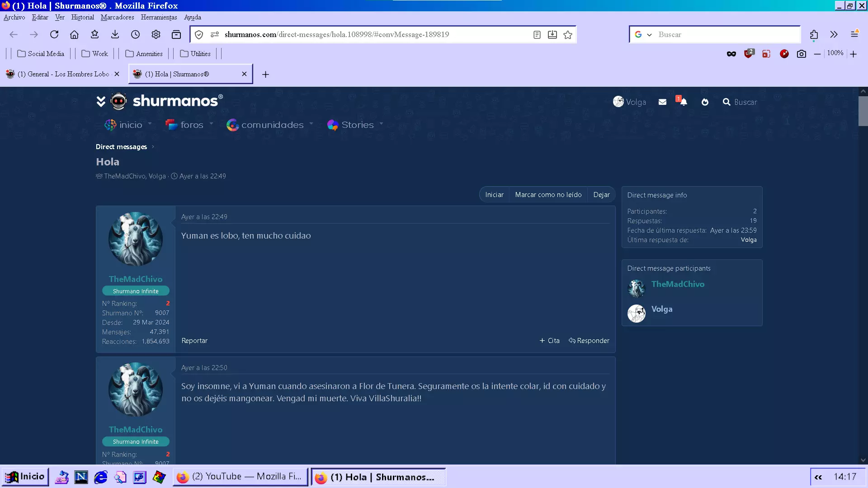Click the Ayuda menu

(x=193, y=17)
